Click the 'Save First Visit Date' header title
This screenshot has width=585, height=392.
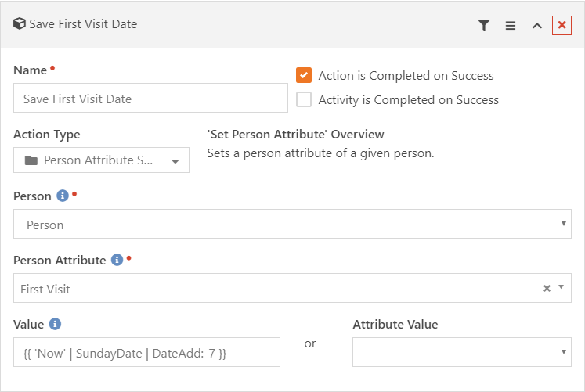click(x=83, y=24)
